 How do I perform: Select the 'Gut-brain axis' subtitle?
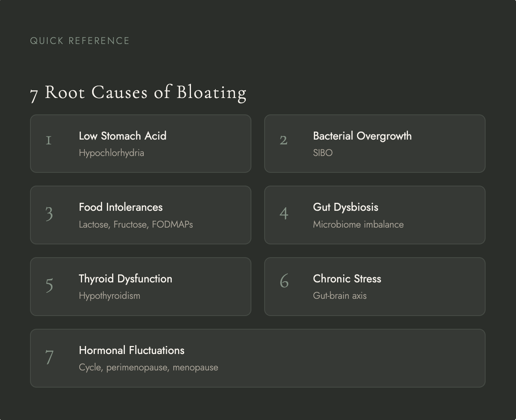340,296
